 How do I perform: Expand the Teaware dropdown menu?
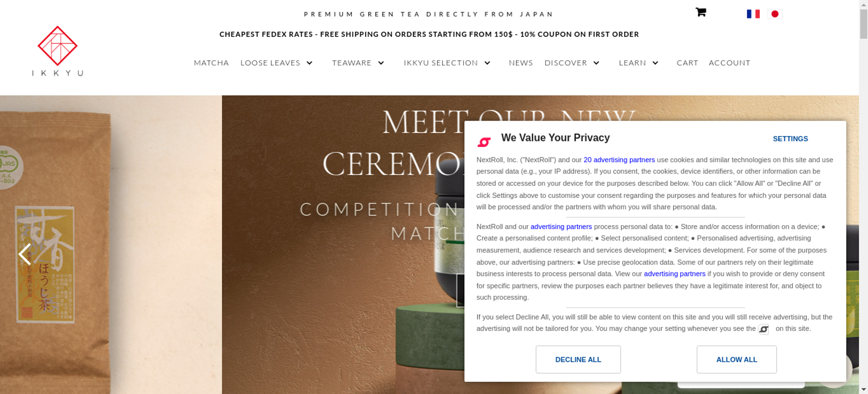pos(381,63)
